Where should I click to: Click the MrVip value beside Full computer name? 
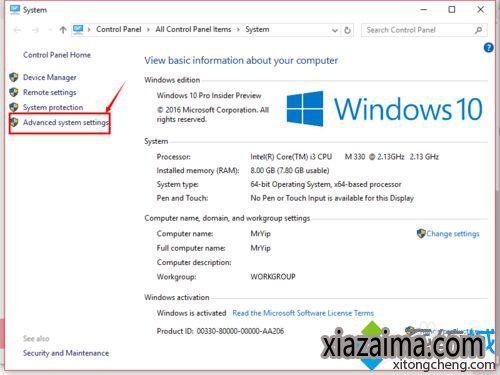point(261,248)
